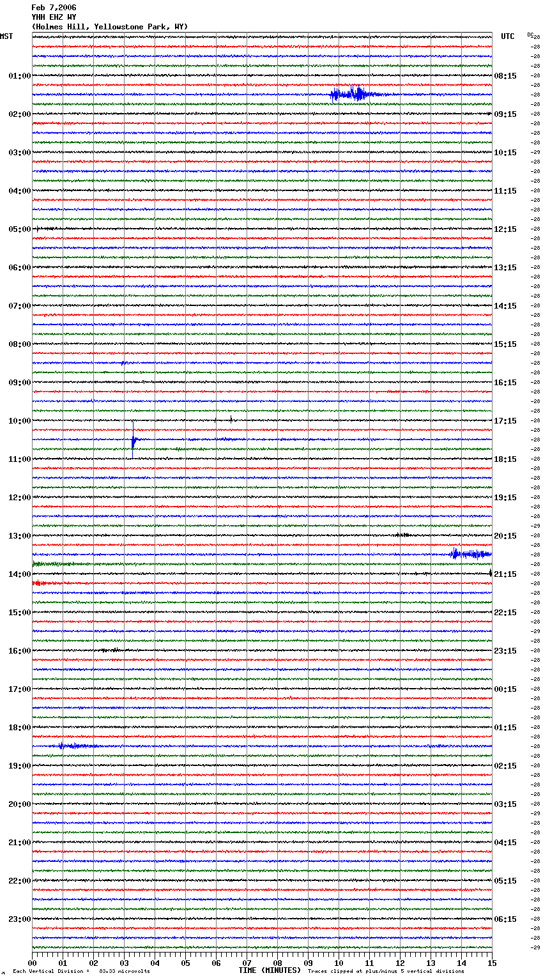Click the 'Traces clipped at plus/minus 5 vertical divisions' note
The image size is (543, 980).
[x=386, y=971]
